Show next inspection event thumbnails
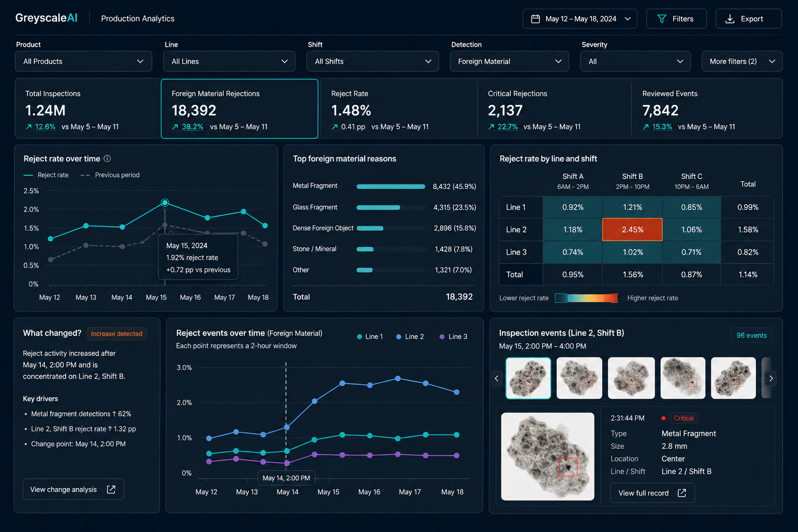Viewport: 798px width, 532px height. [x=771, y=378]
